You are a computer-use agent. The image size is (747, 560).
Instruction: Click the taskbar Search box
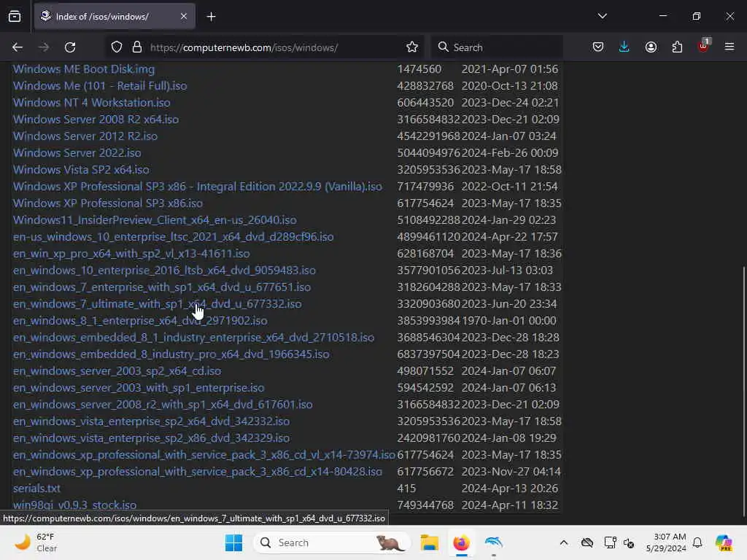pyautogui.click(x=332, y=542)
